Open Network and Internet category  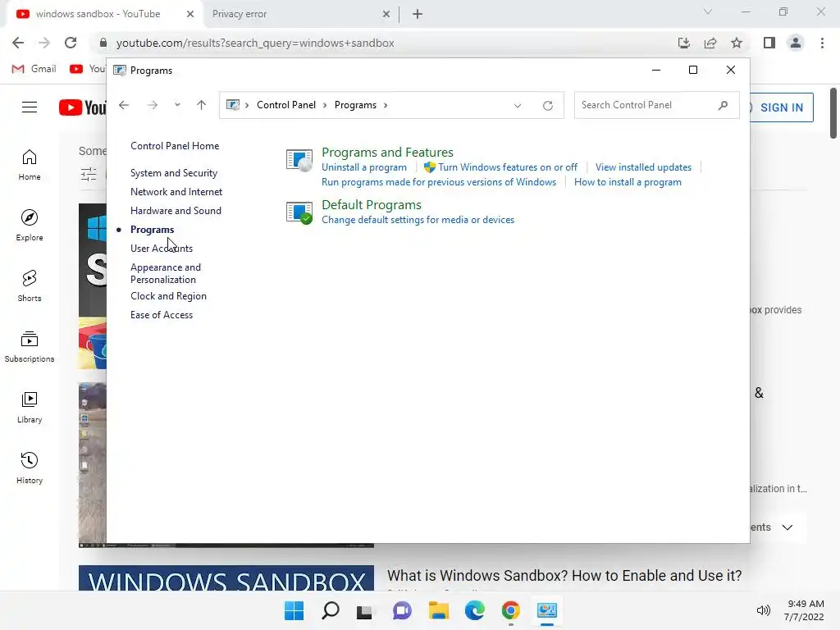[176, 192]
